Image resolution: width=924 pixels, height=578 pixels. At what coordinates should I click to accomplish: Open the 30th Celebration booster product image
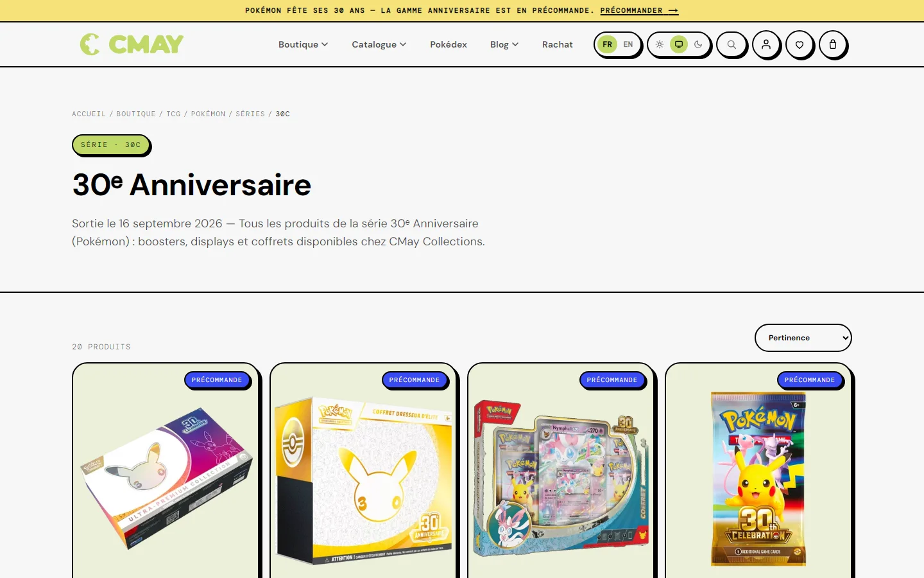[x=758, y=478]
